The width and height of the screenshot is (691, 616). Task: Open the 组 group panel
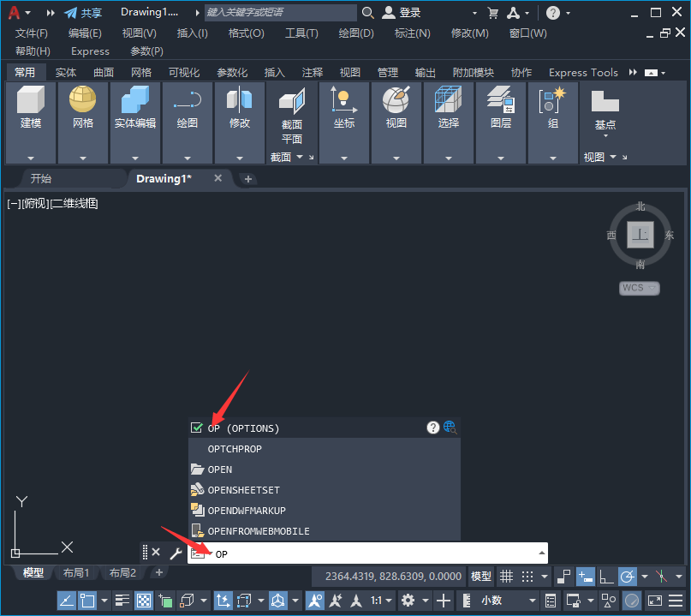click(x=552, y=123)
